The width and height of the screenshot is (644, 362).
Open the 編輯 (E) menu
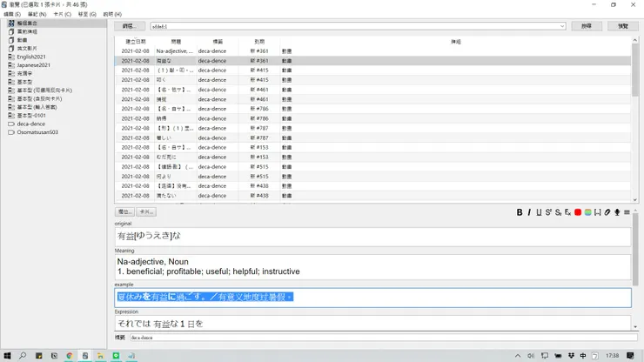coord(12,14)
